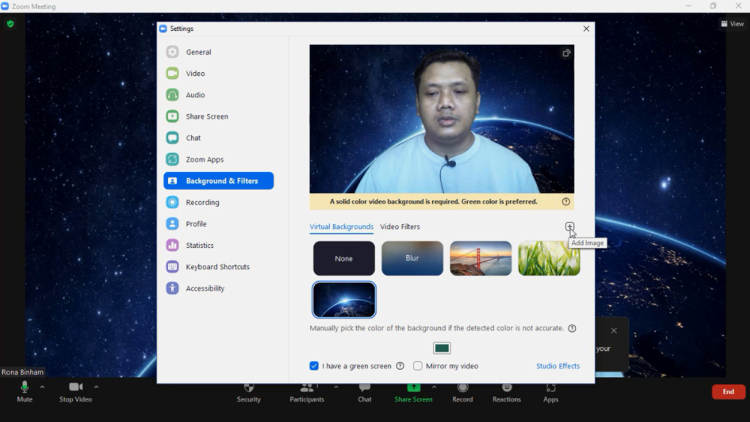Viewport: 750px width, 422px height.
Task: Open Zoom Apps settings
Action: pos(219,159)
